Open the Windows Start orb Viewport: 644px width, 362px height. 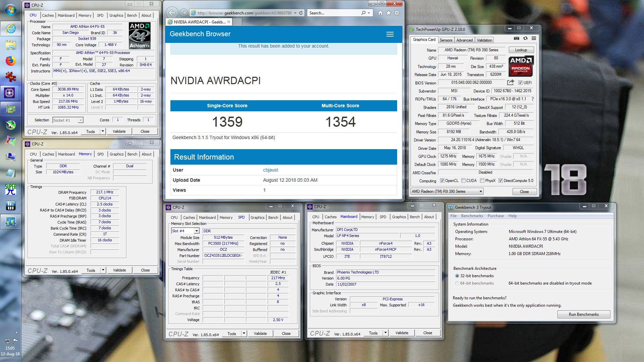[10, 10]
